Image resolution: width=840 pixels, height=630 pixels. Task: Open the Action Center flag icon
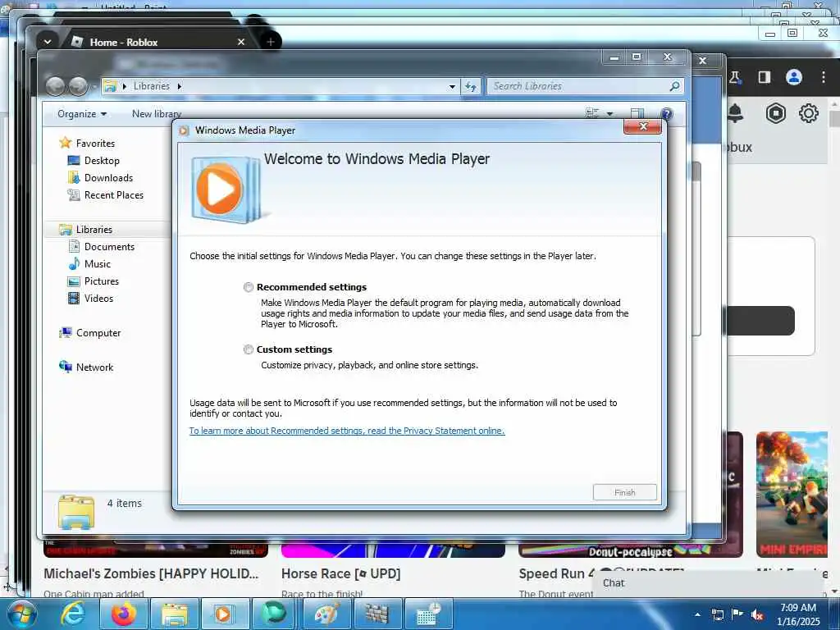[x=737, y=614]
